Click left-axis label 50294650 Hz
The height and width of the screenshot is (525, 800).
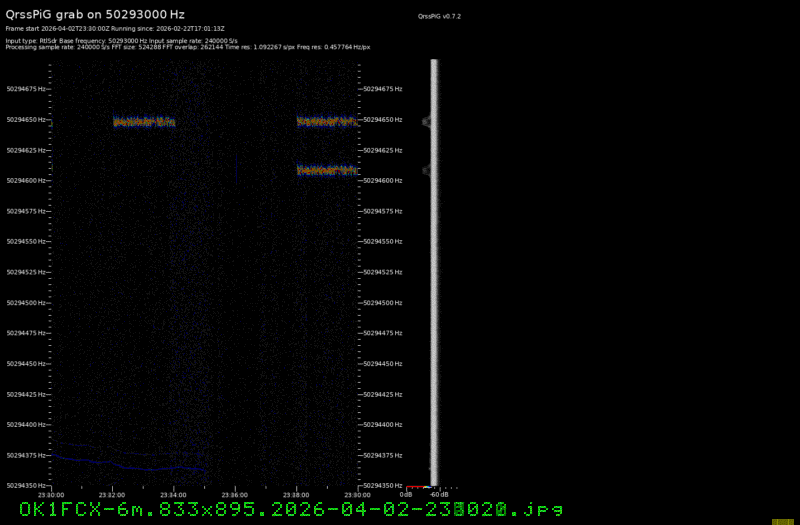point(26,119)
